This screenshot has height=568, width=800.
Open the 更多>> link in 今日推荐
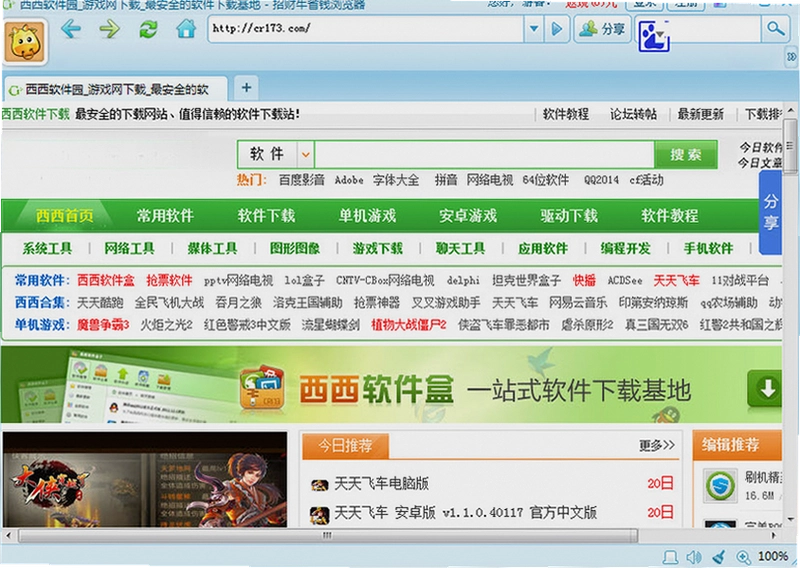657,446
